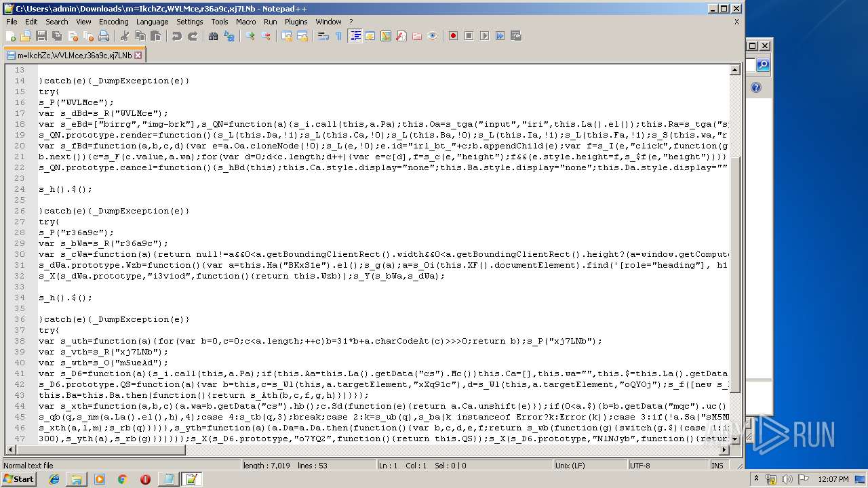Image resolution: width=868 pixels, height=488 pixels.
Task: Click the Save All toolbar icon
Action: [x=57, y=36]
